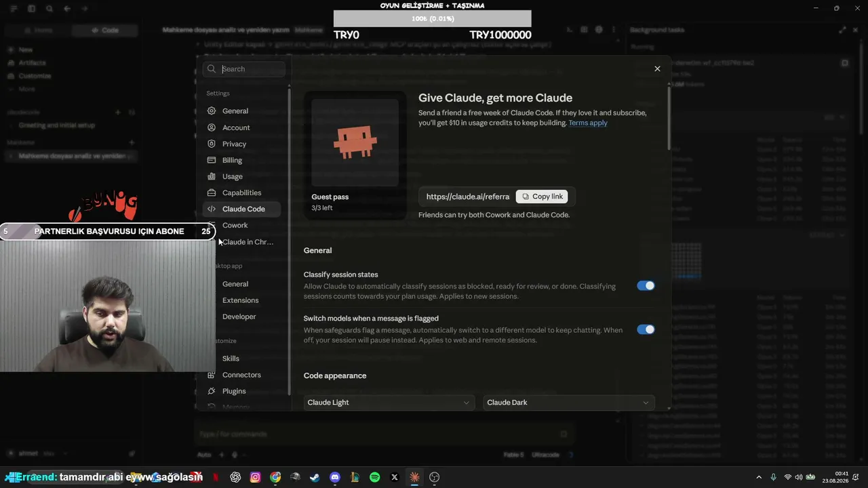Viewport: 868px width, 488px height.
Task: Switch to the Code tab behind the dialog
Action: (x=106, y=30)
